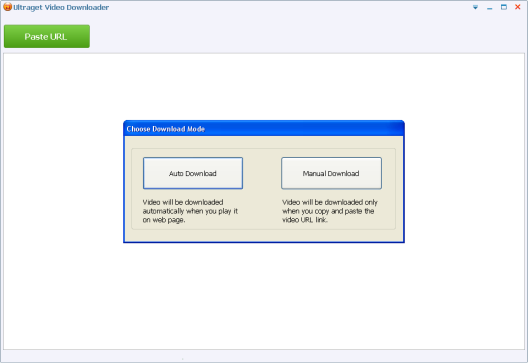Choose Auto Download mode
The height and width of the screenshot is (363, 528).
(x=193, y=173)
